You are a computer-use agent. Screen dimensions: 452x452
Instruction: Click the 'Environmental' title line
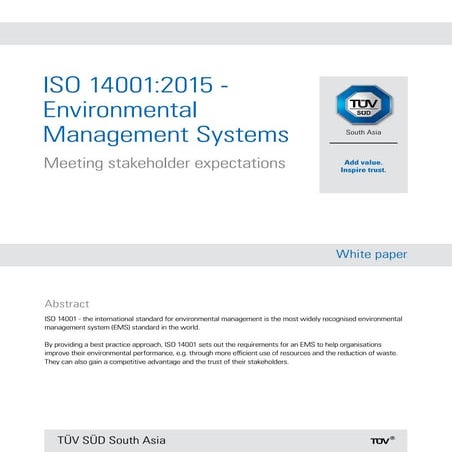[x=120, y=110]
